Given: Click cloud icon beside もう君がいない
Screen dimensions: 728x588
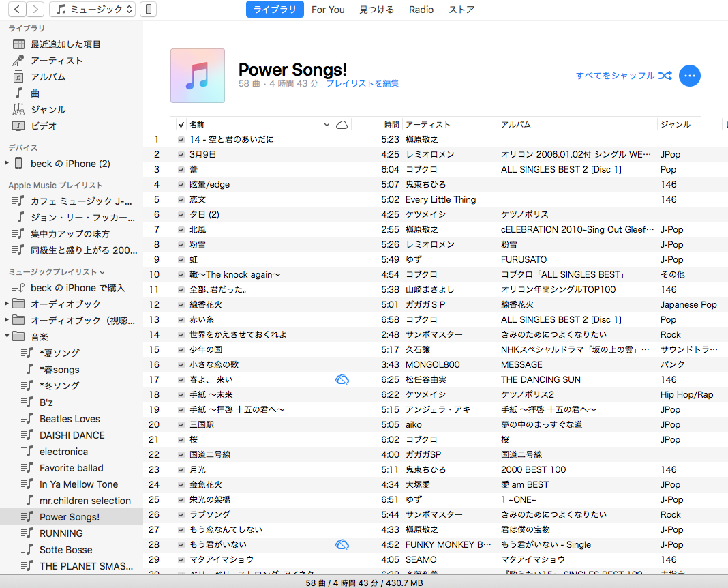Looking at the screenshot, I should tap(342, 544).
